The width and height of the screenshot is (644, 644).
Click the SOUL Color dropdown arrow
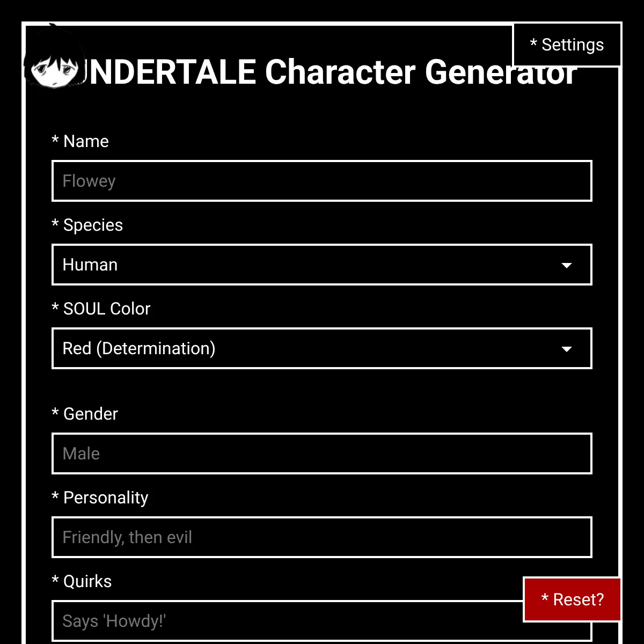[566, 349]
